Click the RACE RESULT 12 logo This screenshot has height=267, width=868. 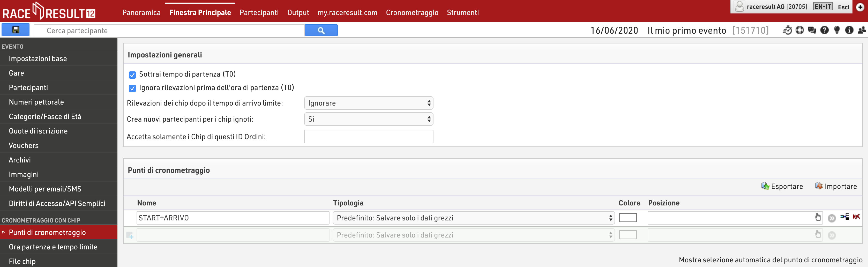click(49, 11)
